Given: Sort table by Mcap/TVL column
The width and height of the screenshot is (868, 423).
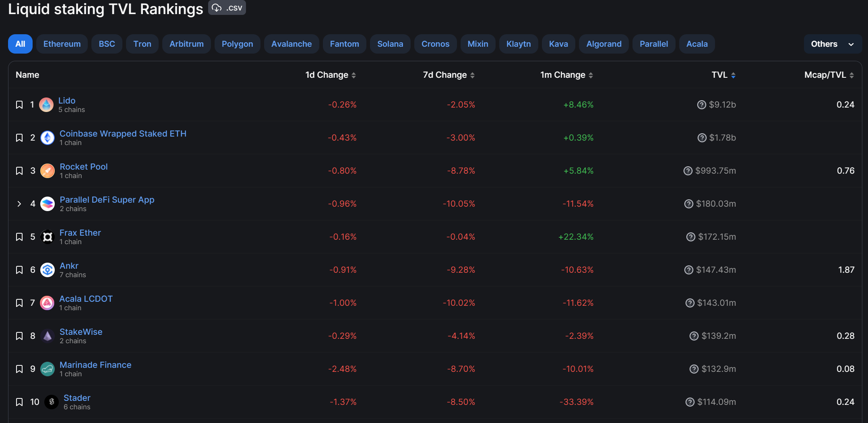Looking at the screenshot, I should [829, 75].
